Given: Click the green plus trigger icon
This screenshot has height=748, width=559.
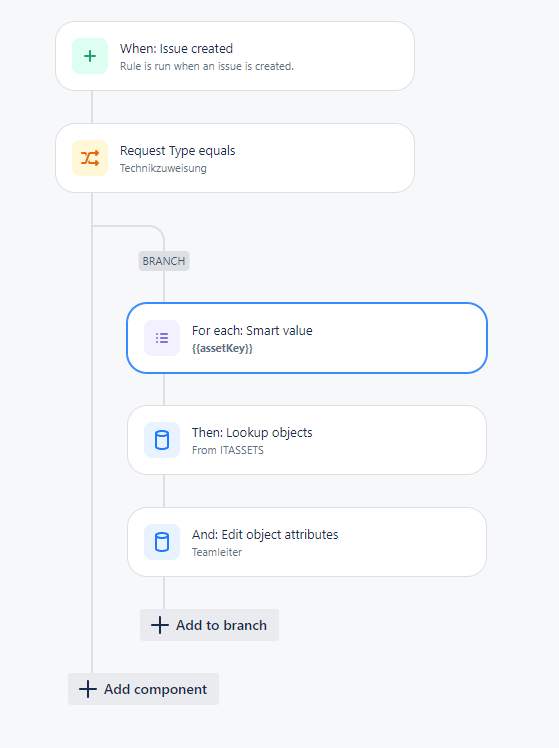Looking at the screenshot, I should [x=90, y=56].
